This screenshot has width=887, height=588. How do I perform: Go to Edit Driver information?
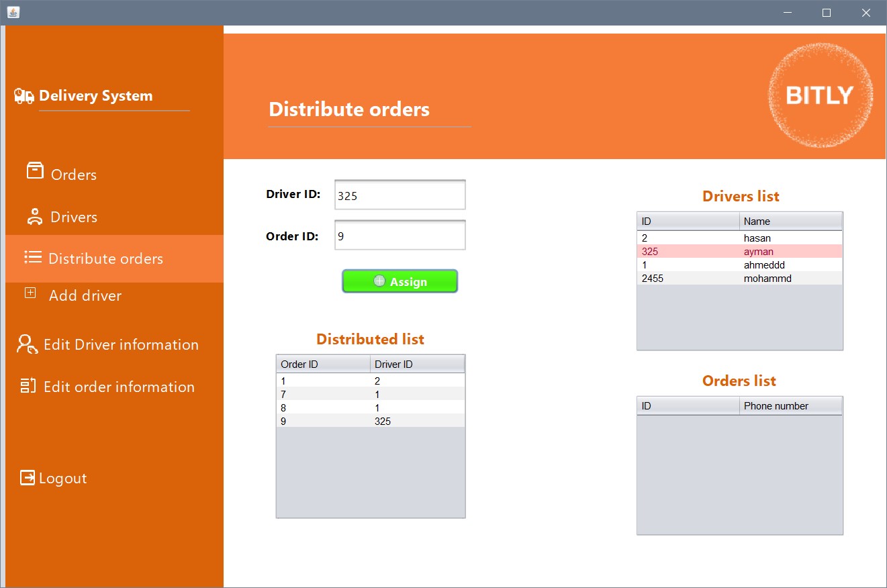121,344
